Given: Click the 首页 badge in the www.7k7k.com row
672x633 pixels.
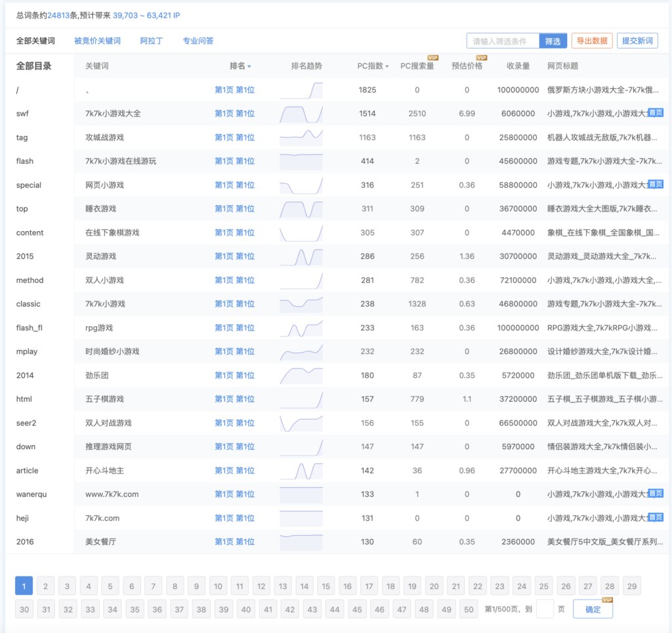Looking at the screenshot, I should pyautogui.click(x=656, y=493).
